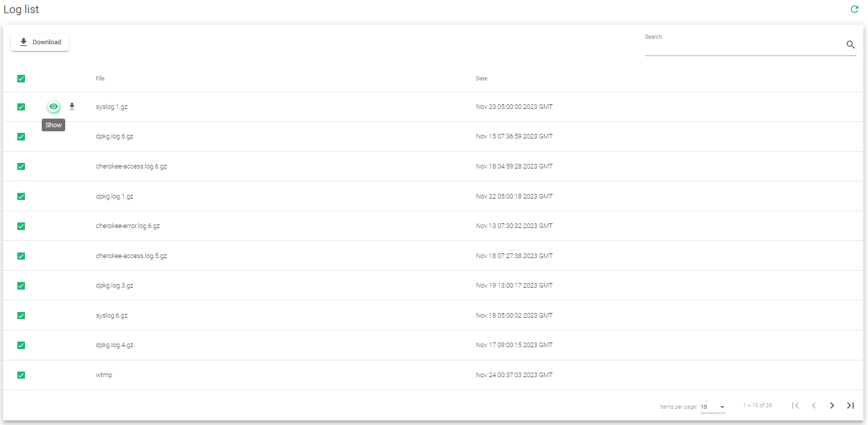
Task: Click the Date column header
Action: coord(481,78)
